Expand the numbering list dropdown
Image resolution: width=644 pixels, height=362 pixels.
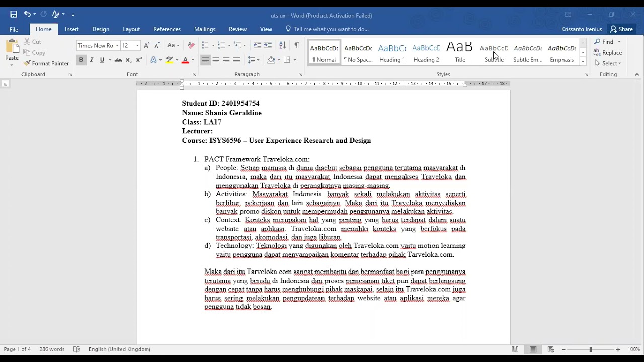coord(228,46)
